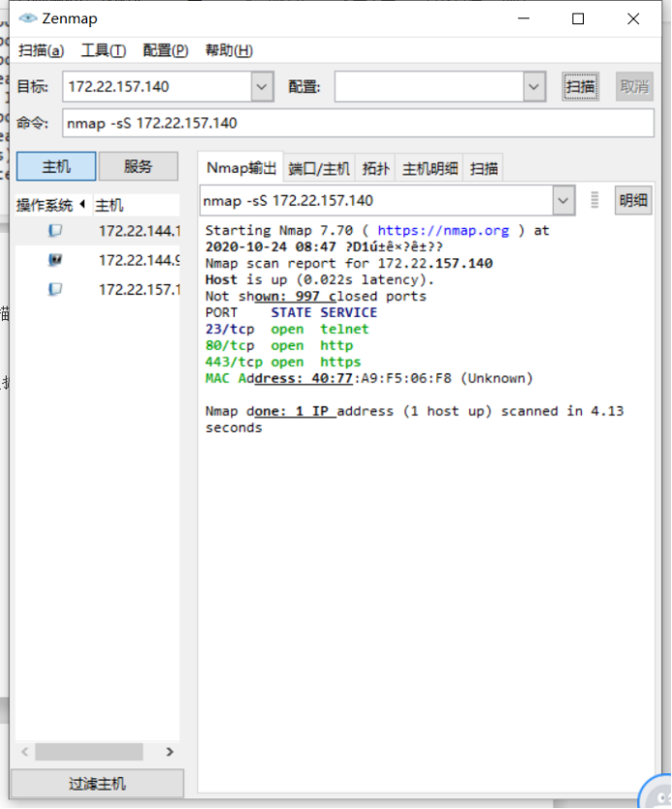The height and width of the screenshot is (809, 672).
Task: Show hosts list with 主机 button
Action: (56, 166)
